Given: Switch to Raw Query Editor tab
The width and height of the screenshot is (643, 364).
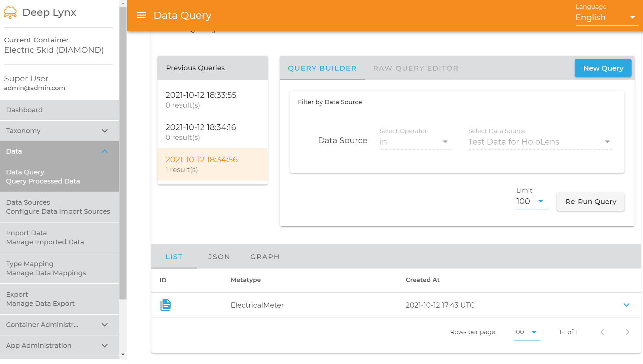Looking at the screenshot, I should pyautogui.click(x=416, y=68).
